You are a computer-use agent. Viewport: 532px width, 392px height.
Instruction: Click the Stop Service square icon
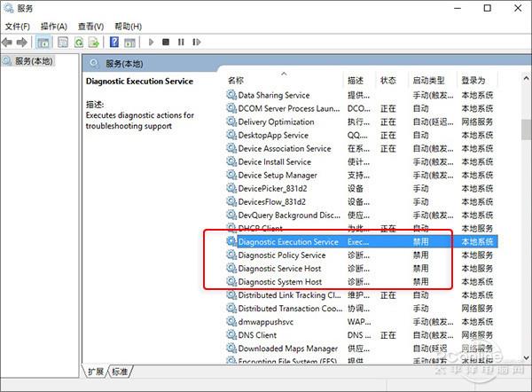pos(166,42)
